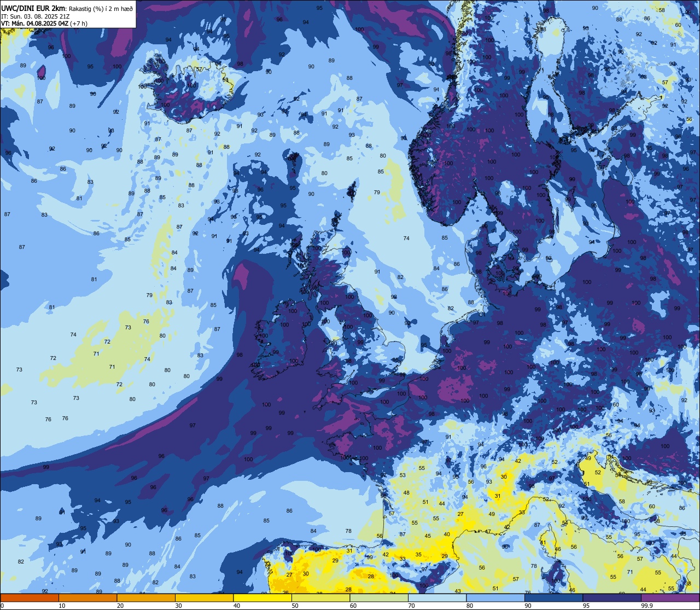Click the '99.9' label on the legend scale
The image size is (700, 610).
pos(647,606)
